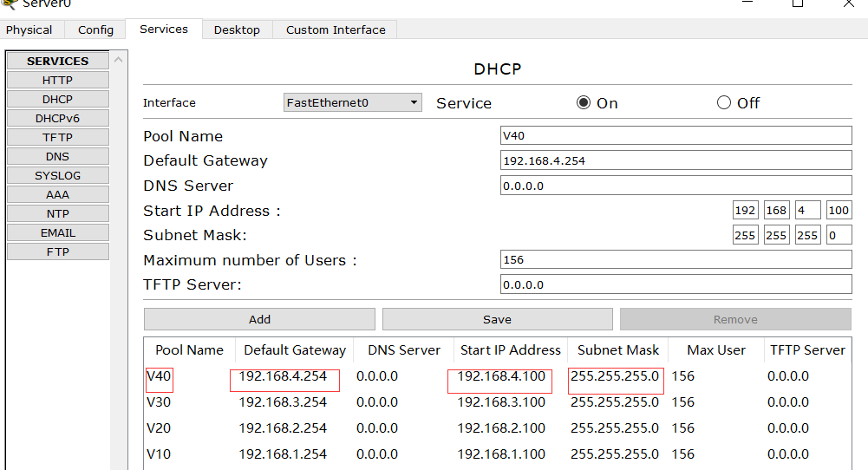Select DNS in services list
The height and width of the screenshot is (470, 868).
[57, 157]
